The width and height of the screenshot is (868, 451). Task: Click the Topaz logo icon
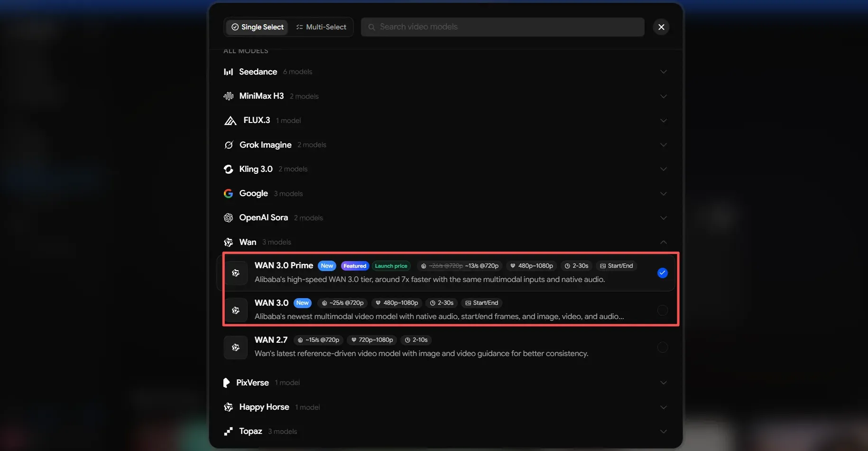pos(229,432)
